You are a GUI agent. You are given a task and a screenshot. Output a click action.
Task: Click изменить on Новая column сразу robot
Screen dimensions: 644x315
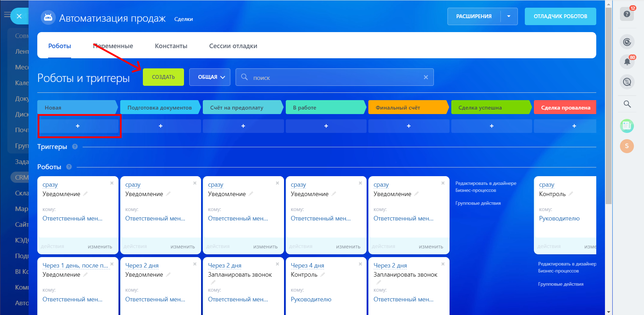click(x=100, y=247)
